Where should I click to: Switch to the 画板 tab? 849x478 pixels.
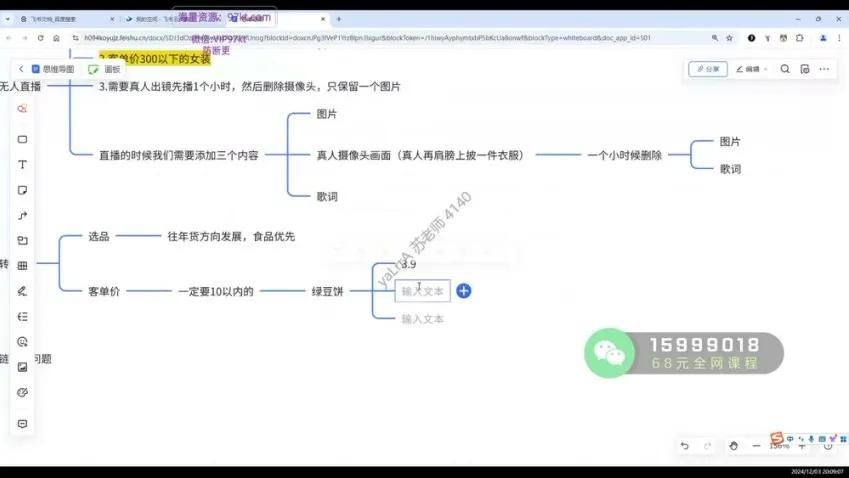point(105,70)
